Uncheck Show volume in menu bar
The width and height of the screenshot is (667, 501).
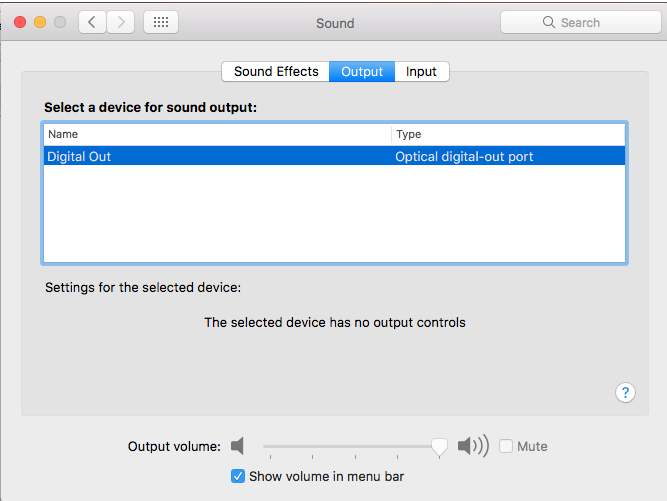pyautogui.click(x=238, y=476)
